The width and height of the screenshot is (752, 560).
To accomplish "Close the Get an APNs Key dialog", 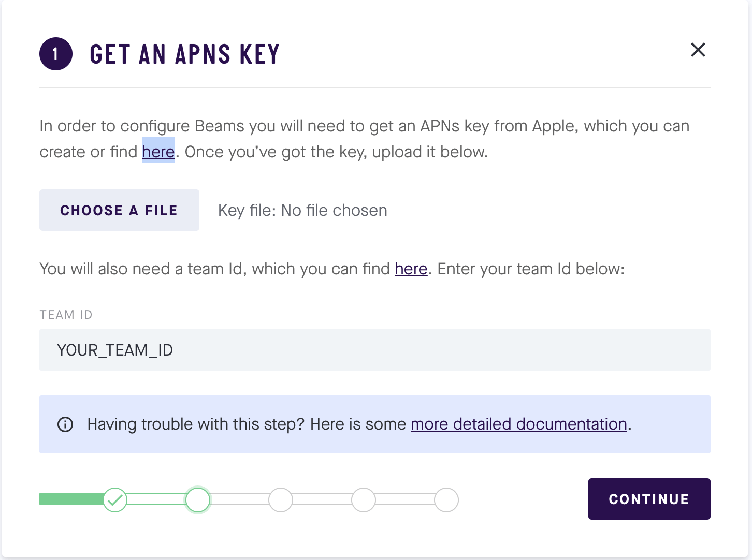I will (698, 50).
